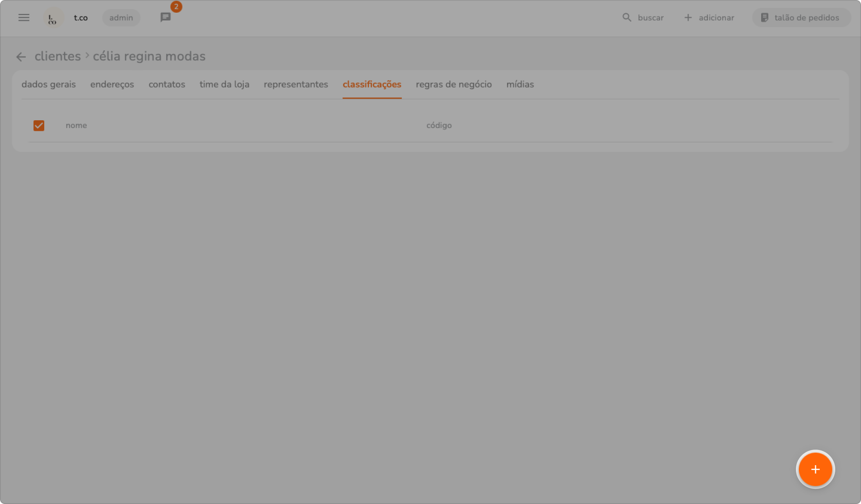Go to the time da loja tab
Screen dimensions: 861x504
(224, 84)
